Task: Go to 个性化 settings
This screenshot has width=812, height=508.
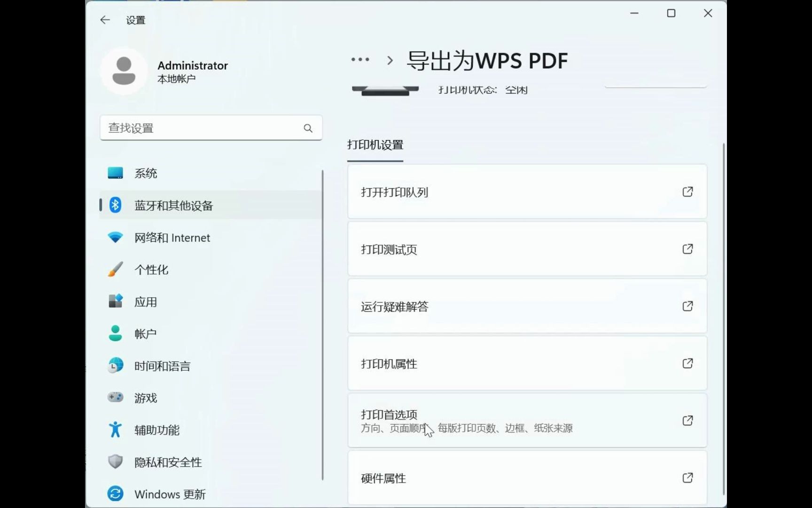Action: (211, 270)
